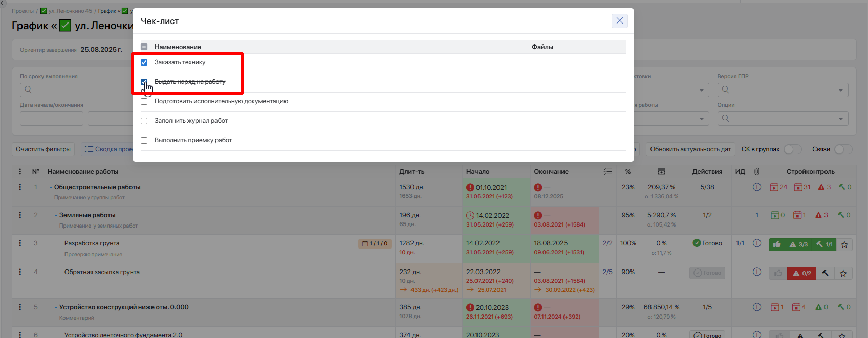868x338 pixels.
Task: Tick Выполнить приемку работ checkbox
Action: [144, 140]
